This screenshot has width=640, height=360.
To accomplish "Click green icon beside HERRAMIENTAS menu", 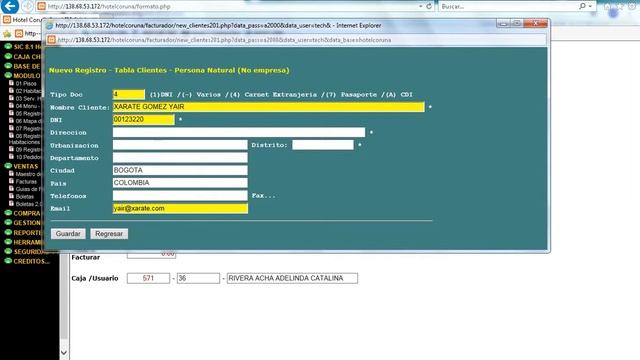I will [8, 242].
